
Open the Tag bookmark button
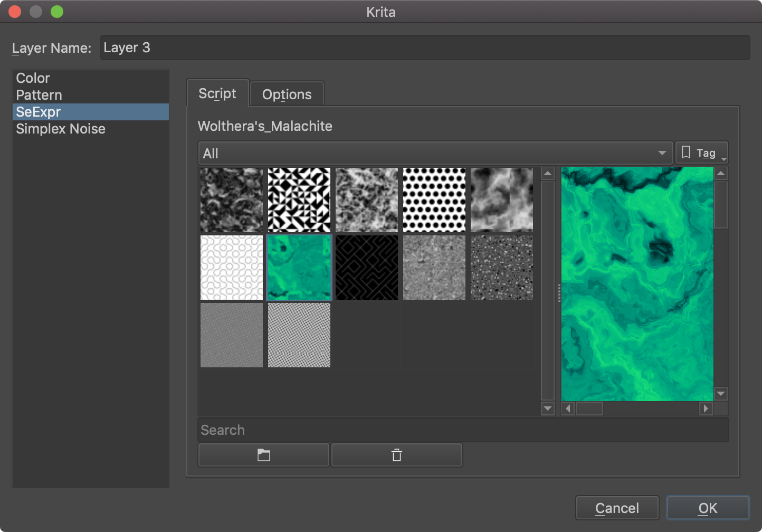click(701, 153)
